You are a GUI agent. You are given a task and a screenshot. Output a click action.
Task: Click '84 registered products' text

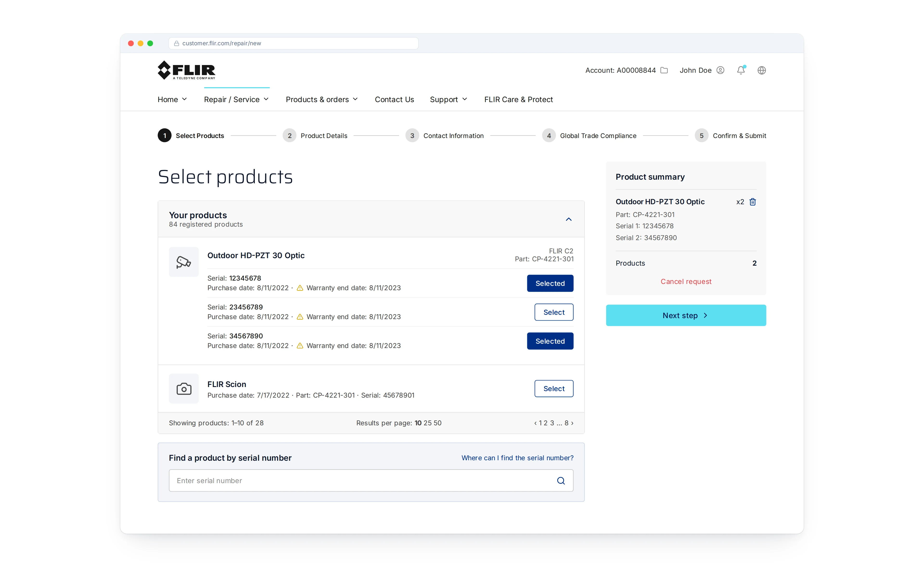(x=206, y=224)
